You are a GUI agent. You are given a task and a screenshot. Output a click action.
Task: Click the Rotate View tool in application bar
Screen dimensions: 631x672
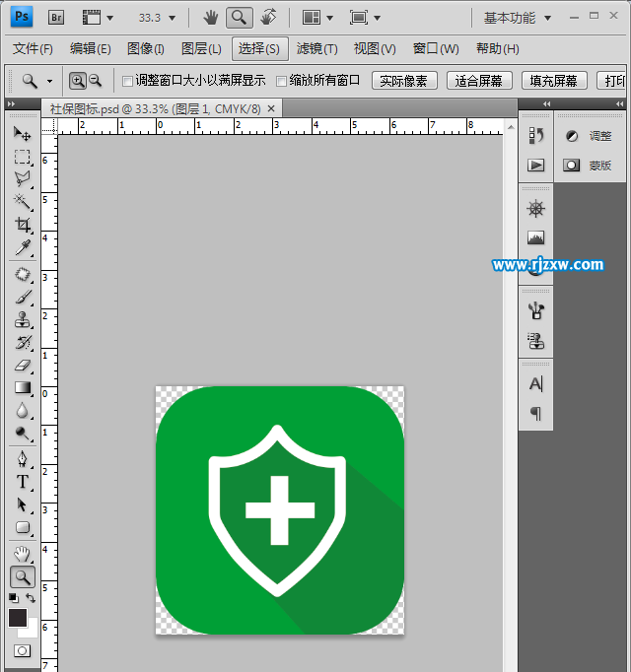tap(269, 18)
